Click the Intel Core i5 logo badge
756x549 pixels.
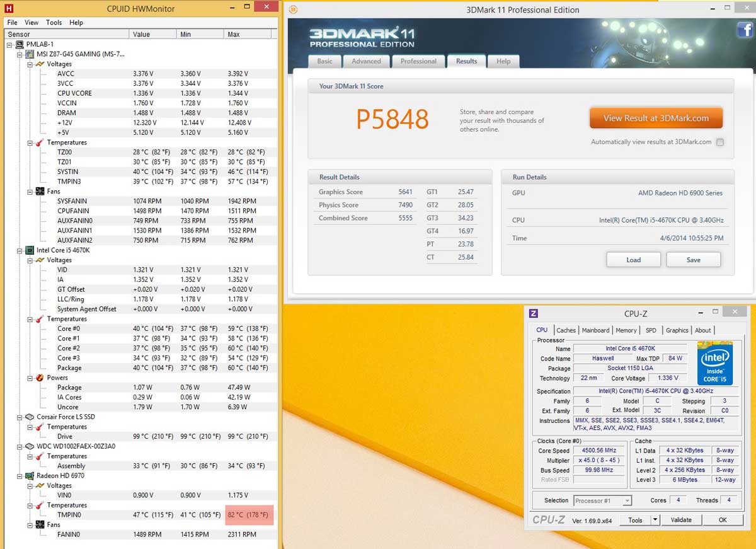(x=714, y=363)
